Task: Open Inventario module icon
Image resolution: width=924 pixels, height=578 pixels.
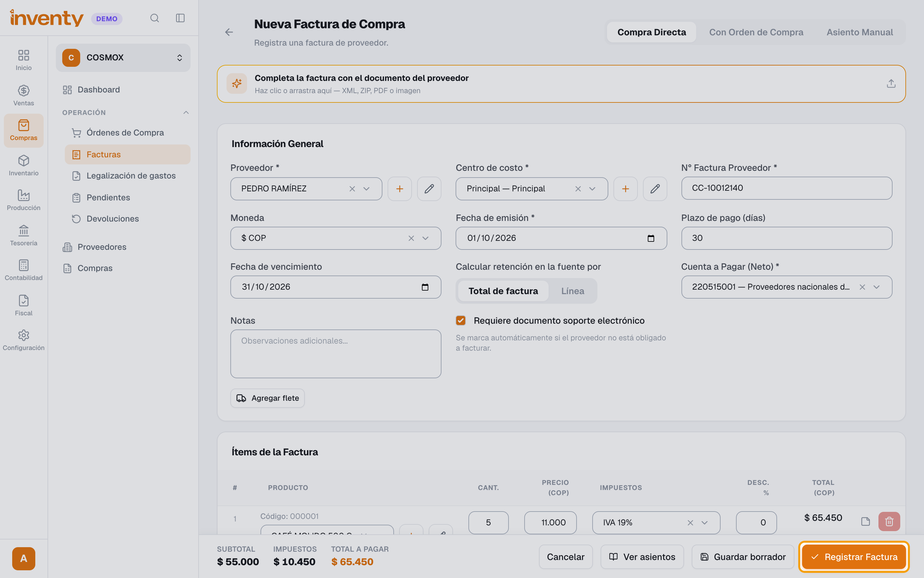Action: [24, 165]
